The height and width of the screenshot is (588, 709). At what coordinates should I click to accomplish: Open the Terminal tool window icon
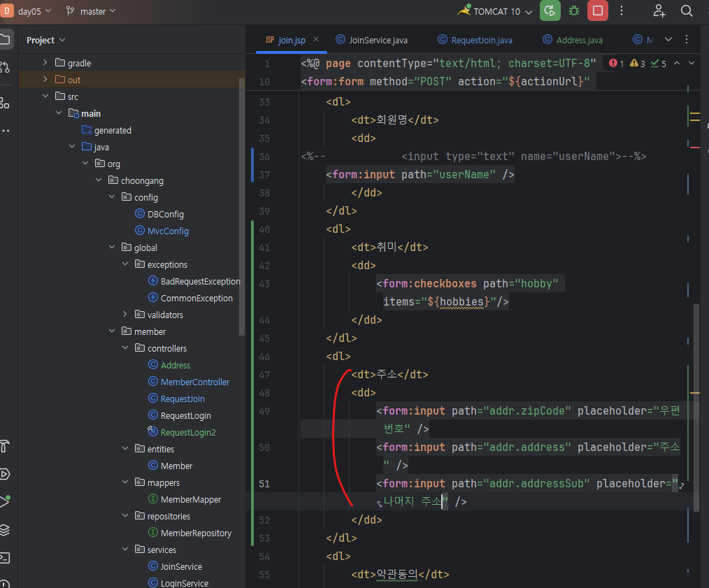(4, 558)
